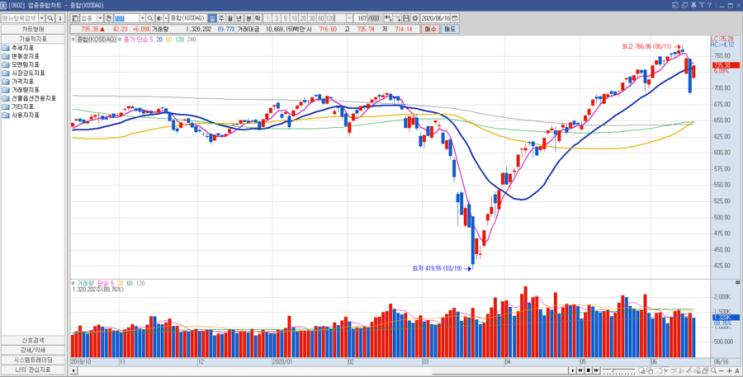Image resolution: width=743 pixels, height=377 pixels.
Task: Click the pin icon in the title bar
Action: 693,5
